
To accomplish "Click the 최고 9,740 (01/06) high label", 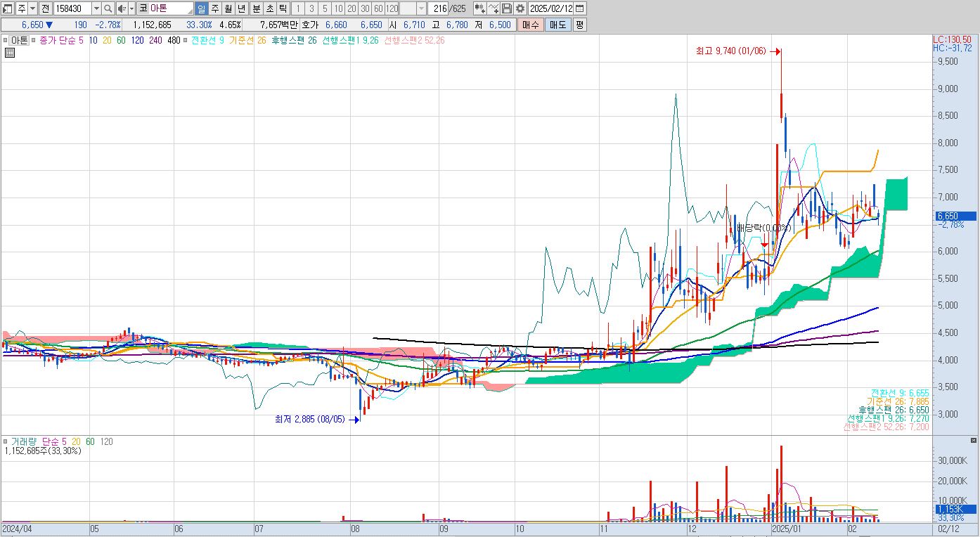I will 730,51.
